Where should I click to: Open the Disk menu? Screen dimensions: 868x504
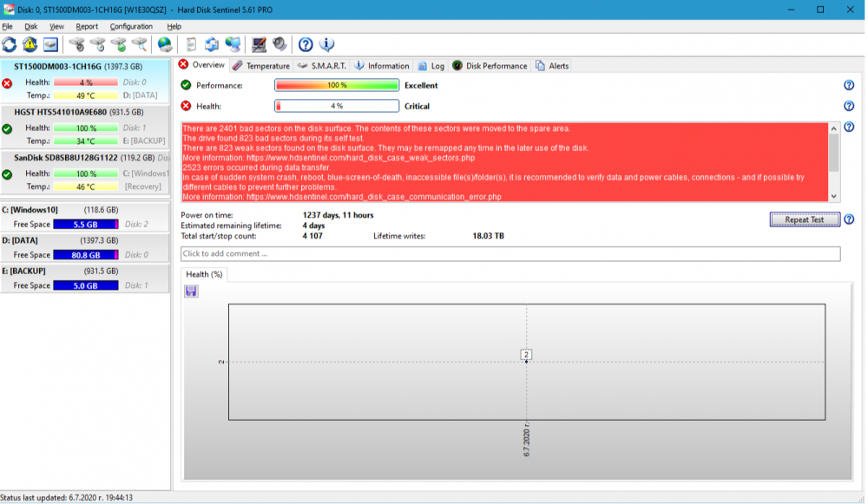(x=31, y=27)
